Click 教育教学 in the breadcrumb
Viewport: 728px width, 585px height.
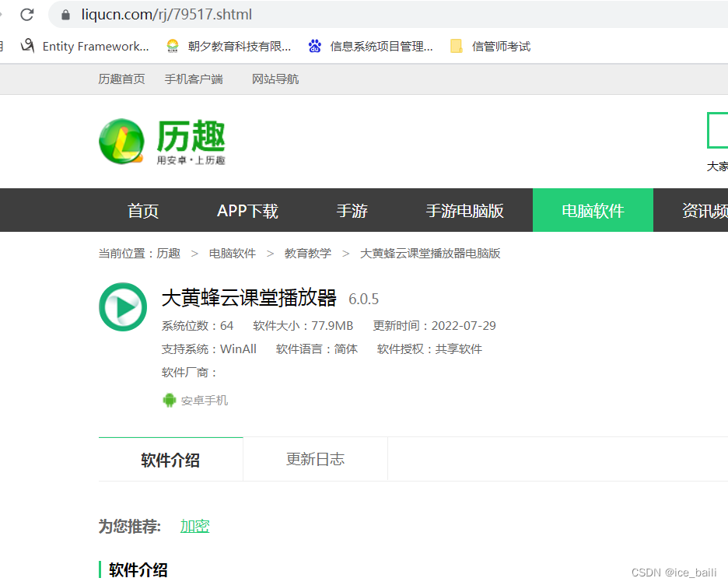(307, 254)
